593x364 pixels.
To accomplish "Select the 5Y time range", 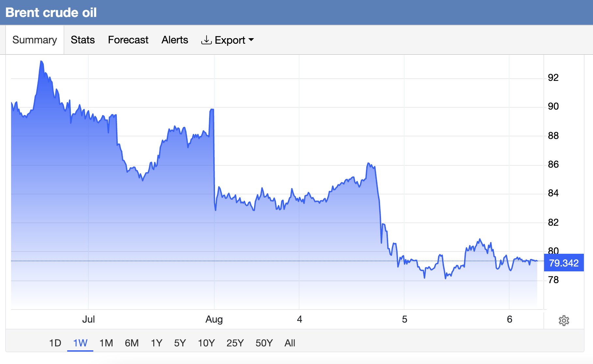I will point(180,343).
